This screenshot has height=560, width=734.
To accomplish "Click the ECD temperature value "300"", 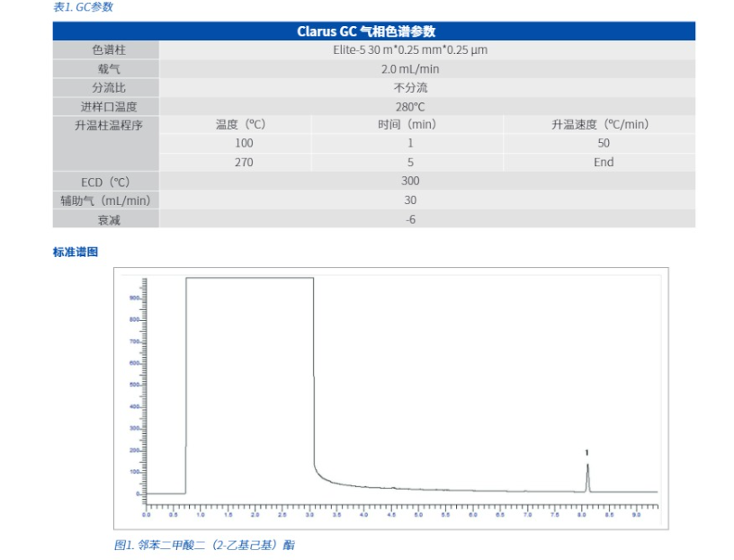I will pyautogui.click(x=410, y=182).
